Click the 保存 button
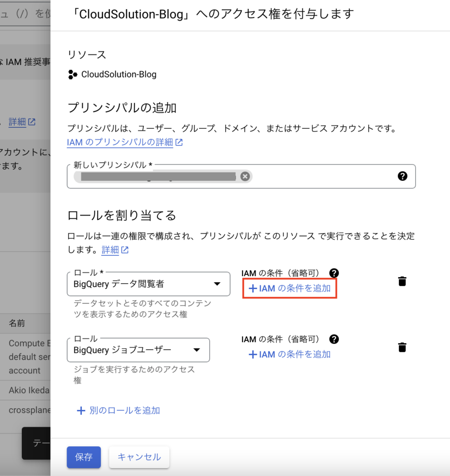Screen dimensions: 450x476 click(x=84, y=457)
